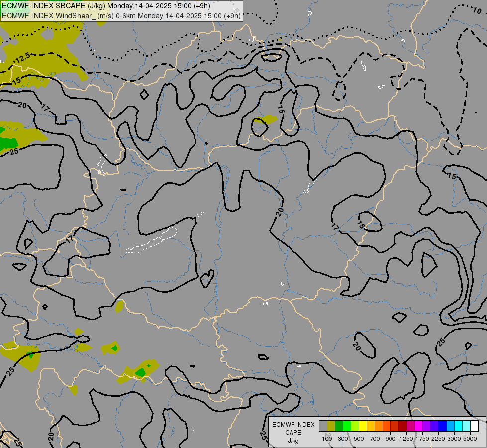
Task: Select the dark green legend swatch
Action: 339,426
